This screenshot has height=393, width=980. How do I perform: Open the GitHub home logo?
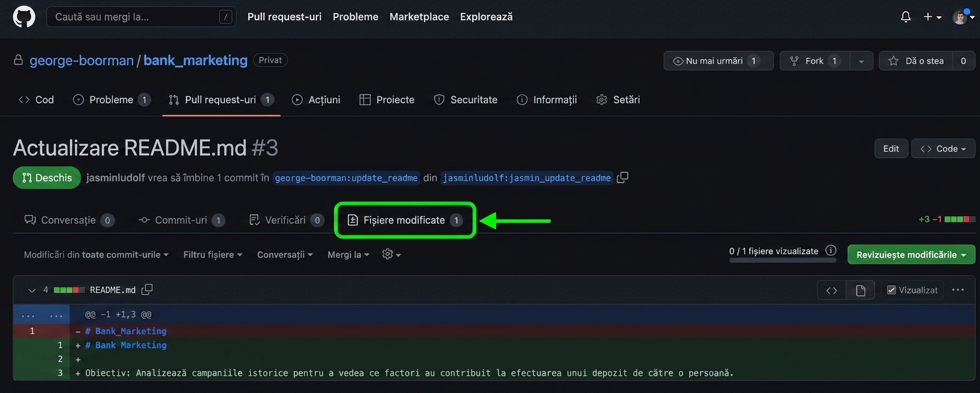[x=24, y=17]
